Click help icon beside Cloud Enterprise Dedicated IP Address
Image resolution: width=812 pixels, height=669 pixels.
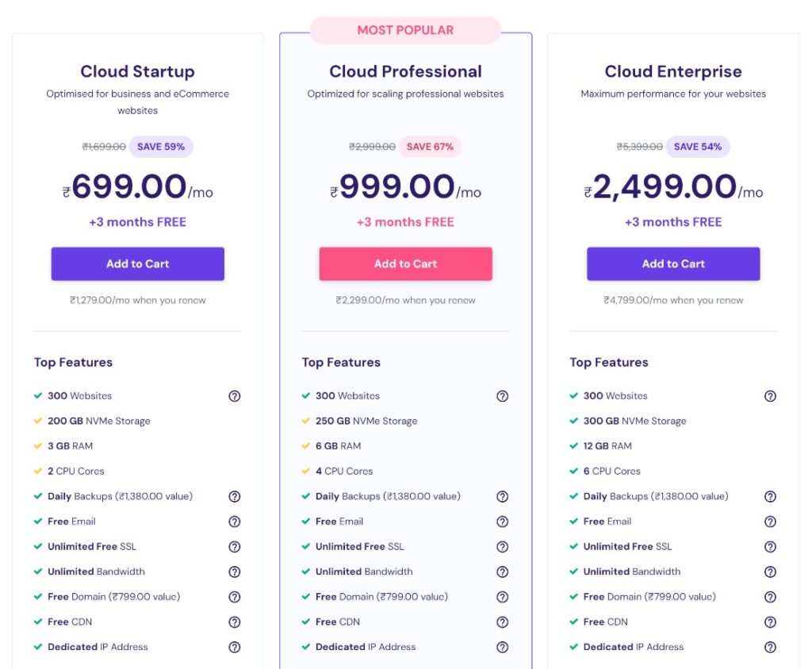770,648
